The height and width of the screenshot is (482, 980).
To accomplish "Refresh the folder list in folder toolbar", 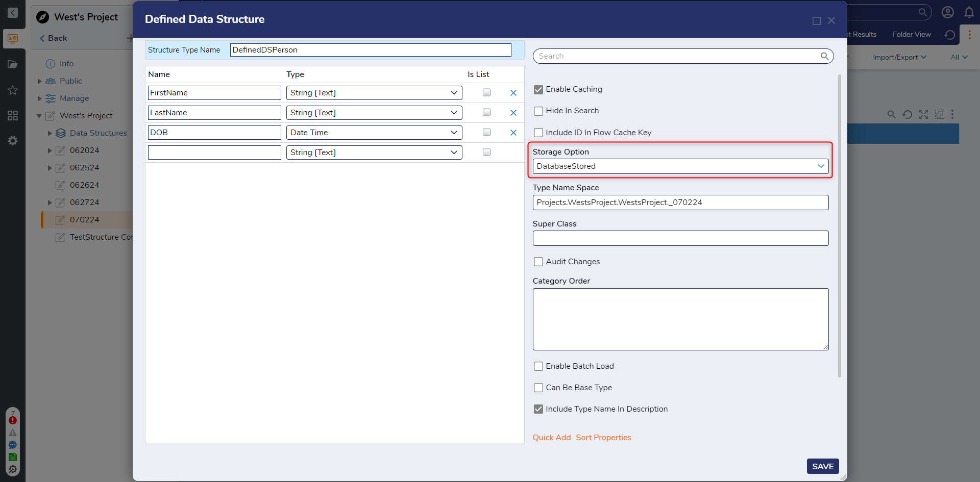I will coord(907,114).
